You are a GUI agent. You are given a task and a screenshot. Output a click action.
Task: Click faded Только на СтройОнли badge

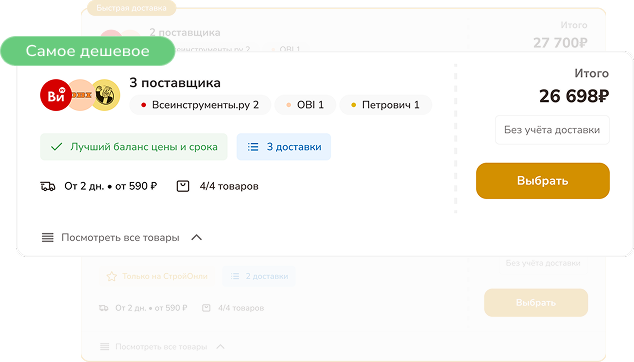coord(157,276)
